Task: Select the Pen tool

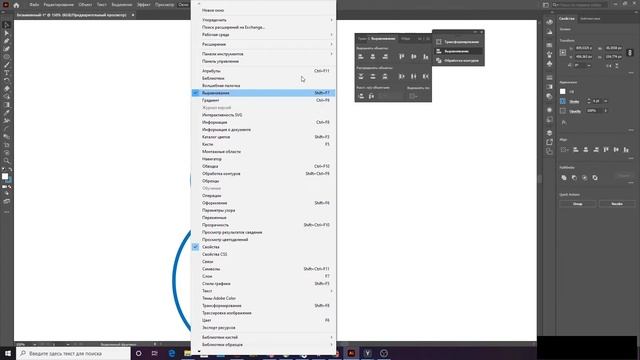Action: [6, 41]
